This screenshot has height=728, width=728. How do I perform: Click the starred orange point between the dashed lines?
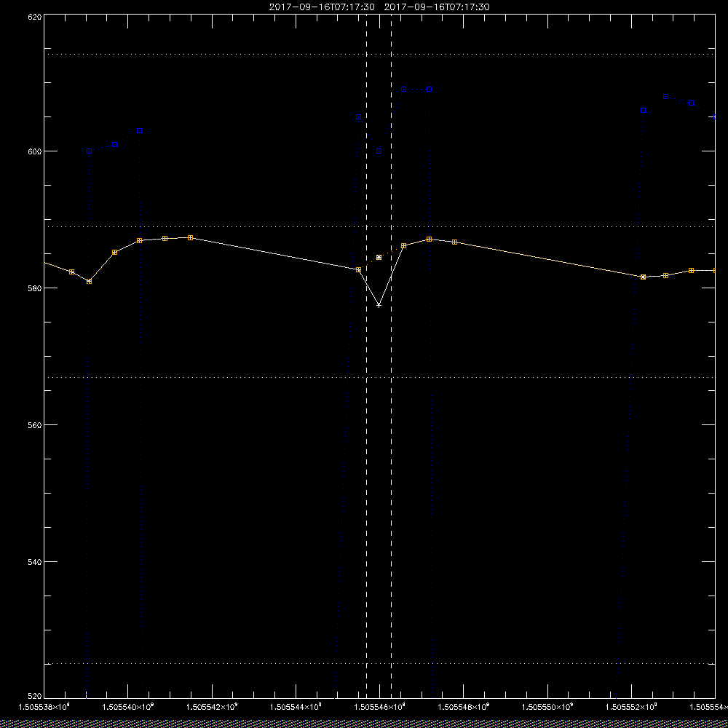[x=379, y=257]
